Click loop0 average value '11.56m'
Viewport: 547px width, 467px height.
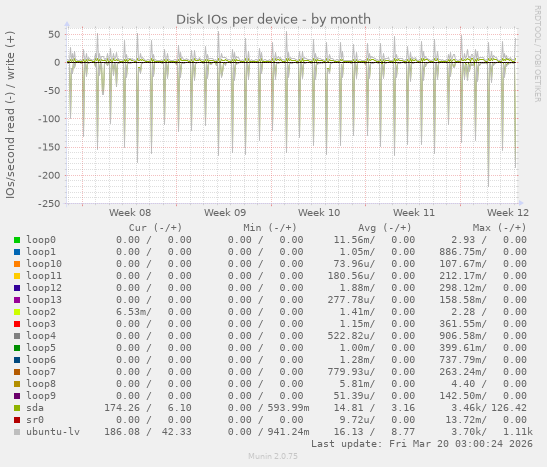[351, 240]
